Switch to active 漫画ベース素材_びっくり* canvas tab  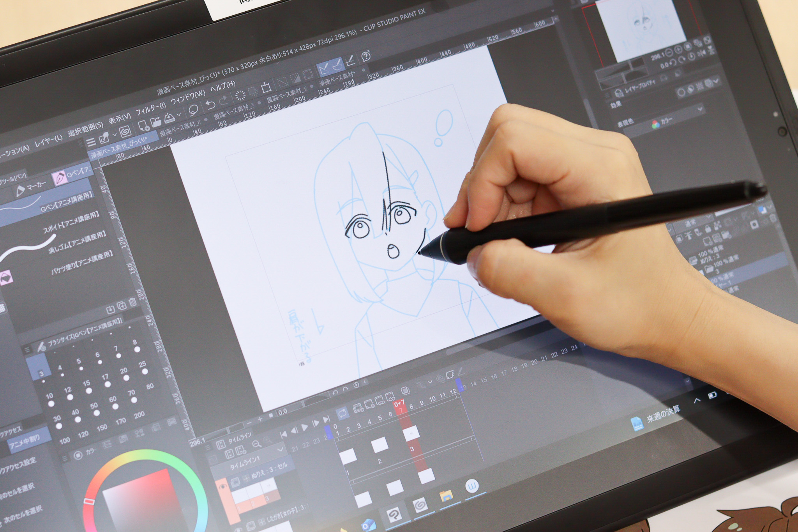coord(124,145)
